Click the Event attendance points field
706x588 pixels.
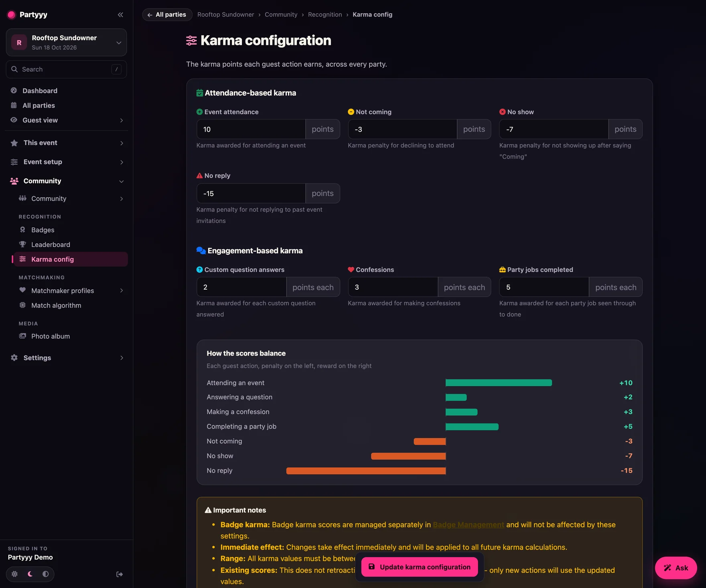[251, 129]
